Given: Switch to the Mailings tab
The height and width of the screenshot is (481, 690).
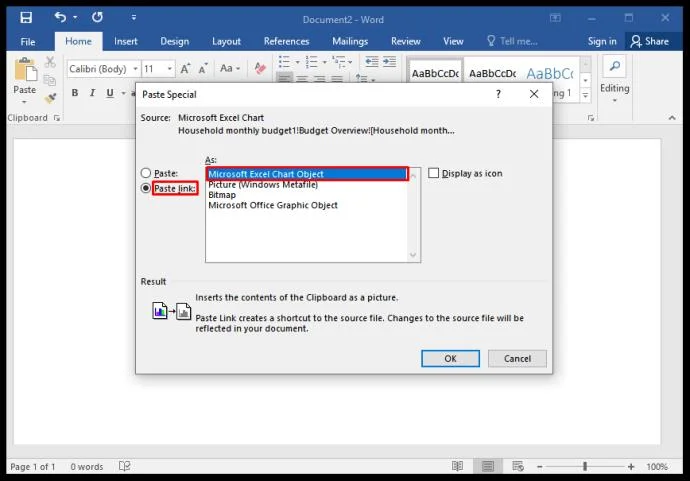Looking at the screenshot, I should (x=350, y=41).
